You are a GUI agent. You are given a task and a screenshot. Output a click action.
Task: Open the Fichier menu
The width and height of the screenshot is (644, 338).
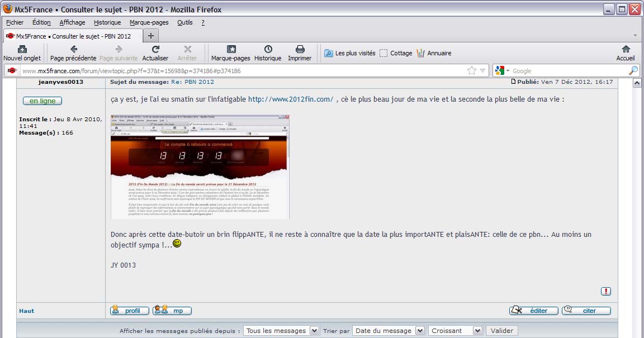click(x=15, y=22)
